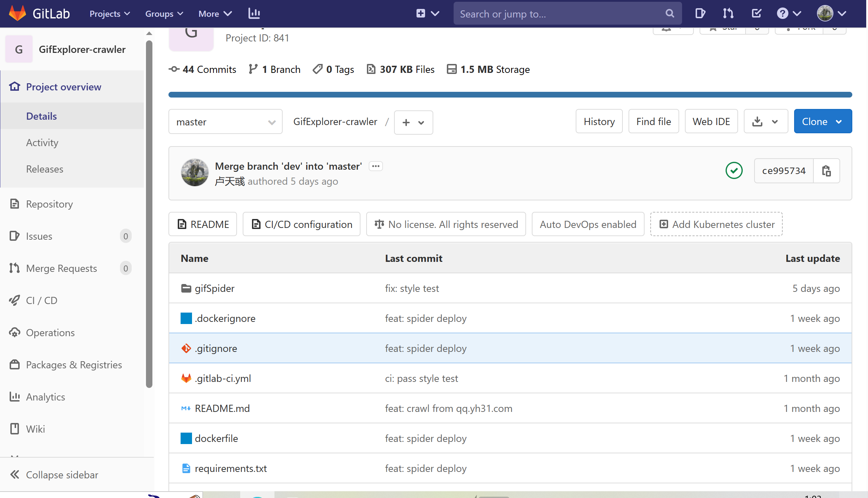
Task: Click the Operations sidebar icon
Action: [15, 332]
